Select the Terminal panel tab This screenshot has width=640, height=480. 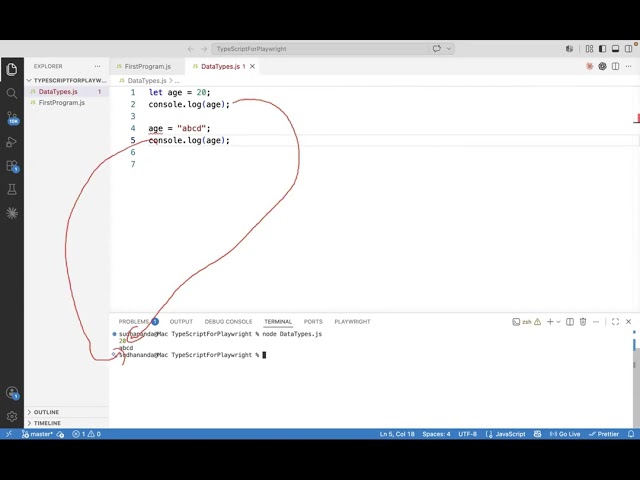click(278, 322)
